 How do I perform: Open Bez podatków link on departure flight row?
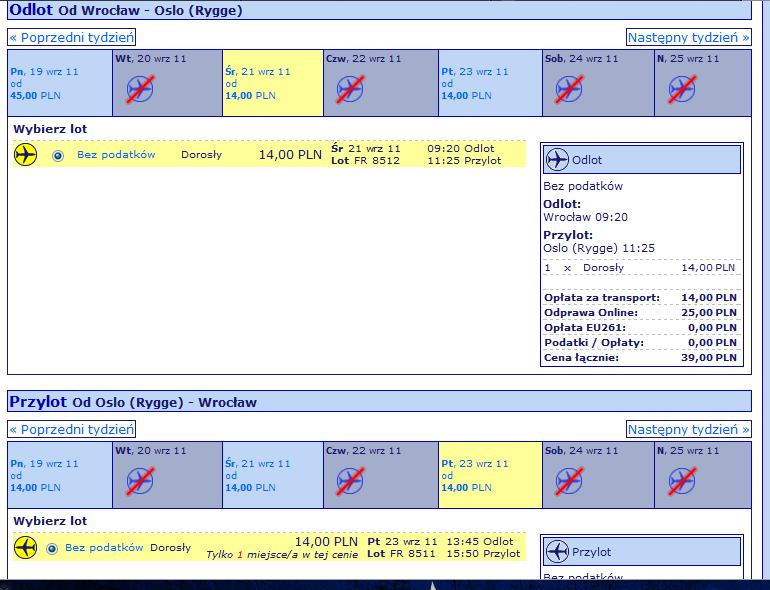point(116,154)
